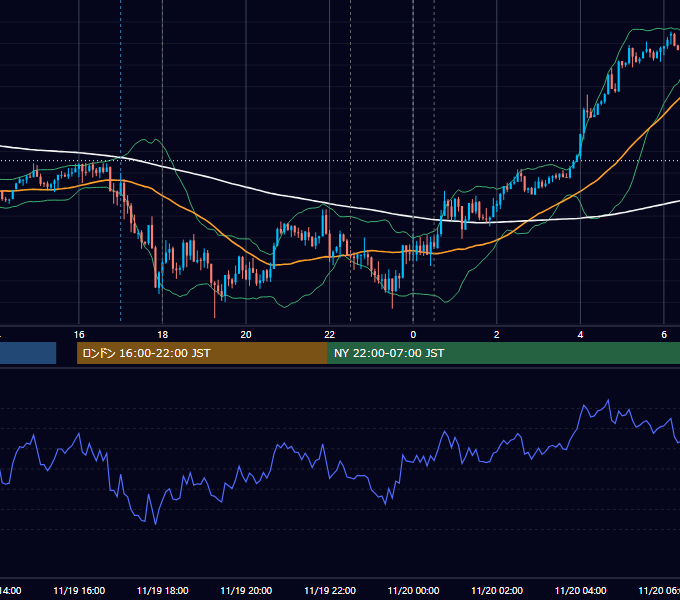Click the 11/19 18:00 date label
The image size is (680, 600).
tap(163, 590)
